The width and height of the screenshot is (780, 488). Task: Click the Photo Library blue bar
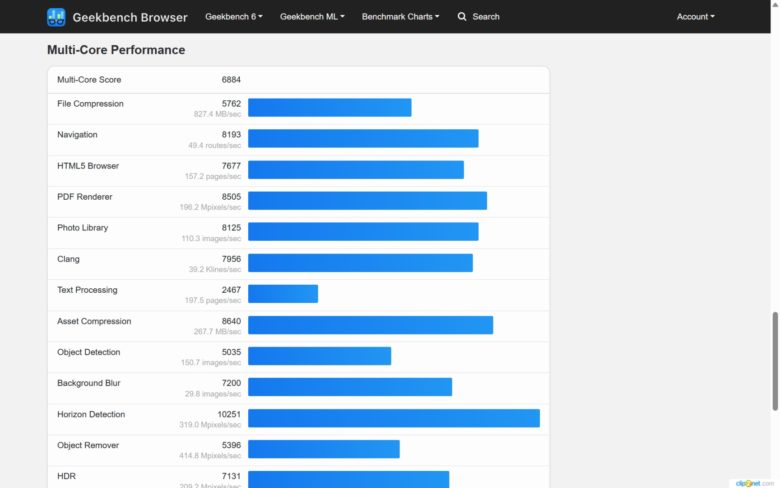(x=363, y=231)
